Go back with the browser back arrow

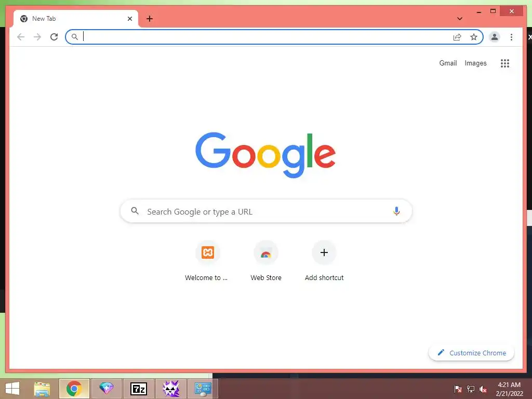click(x=21, y=37)
